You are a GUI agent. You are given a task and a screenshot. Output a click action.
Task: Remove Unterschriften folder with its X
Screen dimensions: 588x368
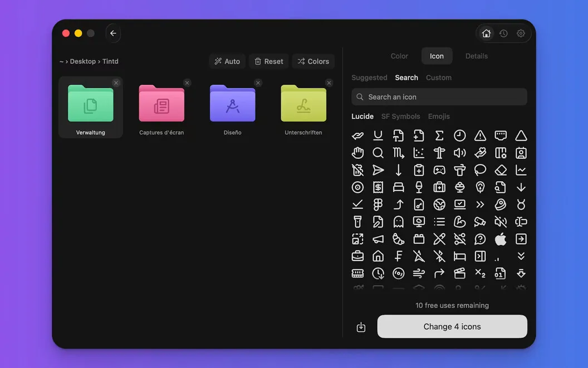pyautogui.click(x=329, y=83)
